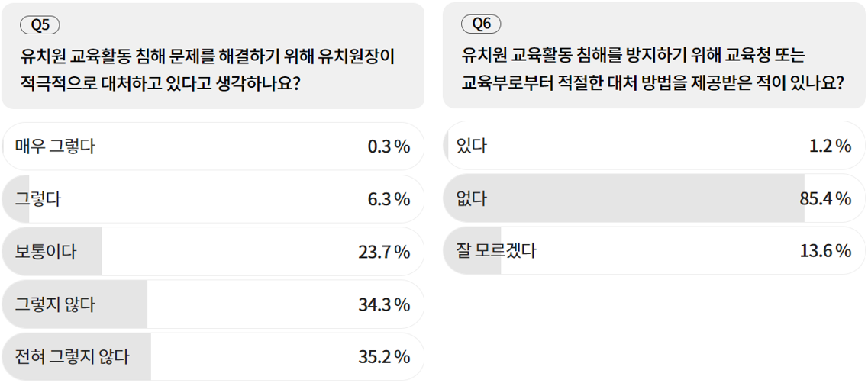Choose the '없다' answer option
868x383 pixels.
click(471, 198)
